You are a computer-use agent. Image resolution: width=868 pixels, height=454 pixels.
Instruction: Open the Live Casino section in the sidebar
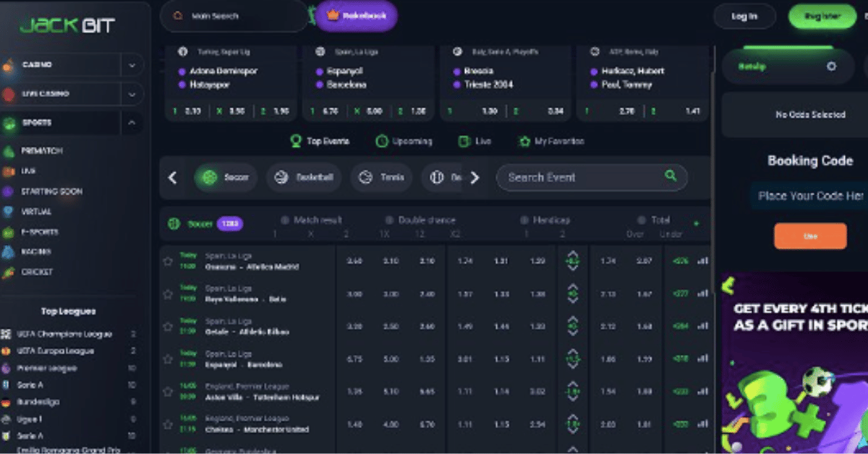46,94
